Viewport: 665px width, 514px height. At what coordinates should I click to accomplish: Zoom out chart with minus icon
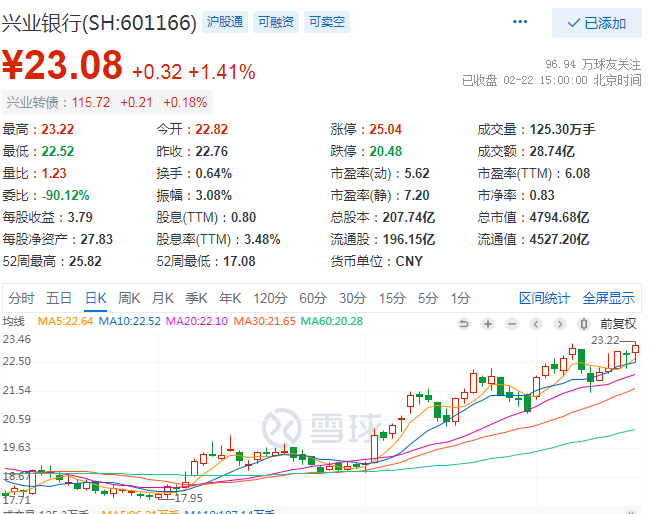512,324
